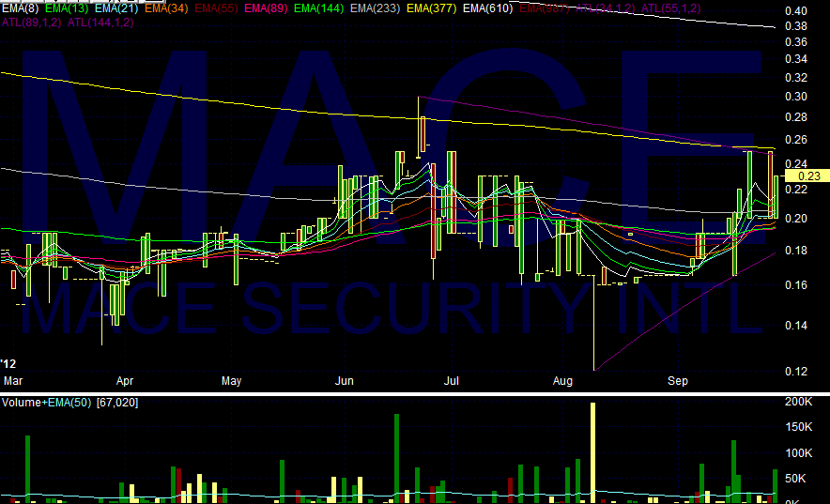Click the Sep label on the time axis
The height and width of the screenshot is (504, 830).
(678, 381)
